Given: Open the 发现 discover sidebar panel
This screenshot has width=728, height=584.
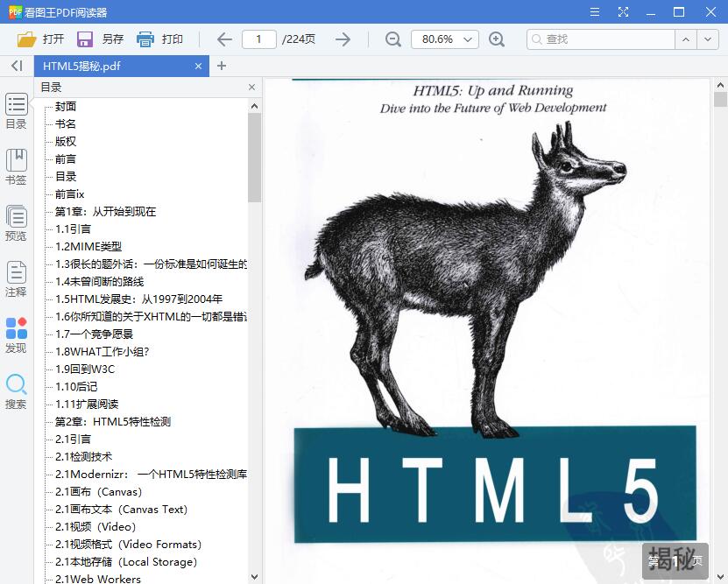Looking at the screenshot, I should (x=17, y=335).
